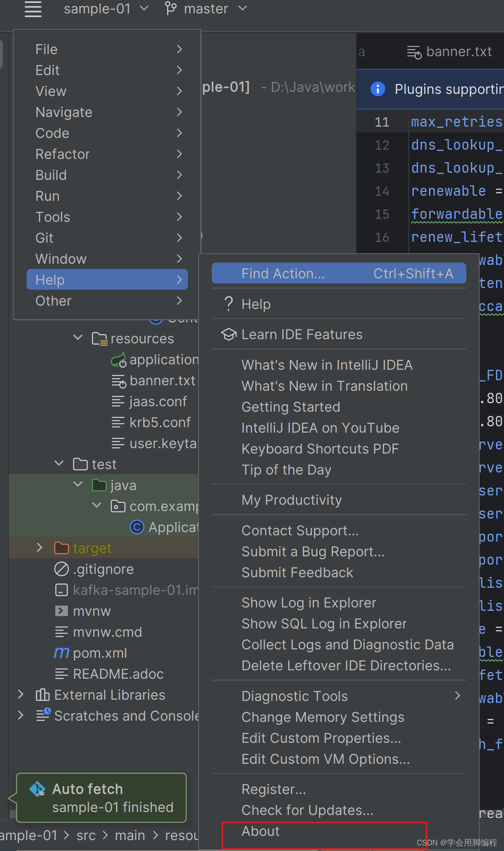504x851 pixels.
Task: Open the Navigate menu
Action: click(107, 112)
